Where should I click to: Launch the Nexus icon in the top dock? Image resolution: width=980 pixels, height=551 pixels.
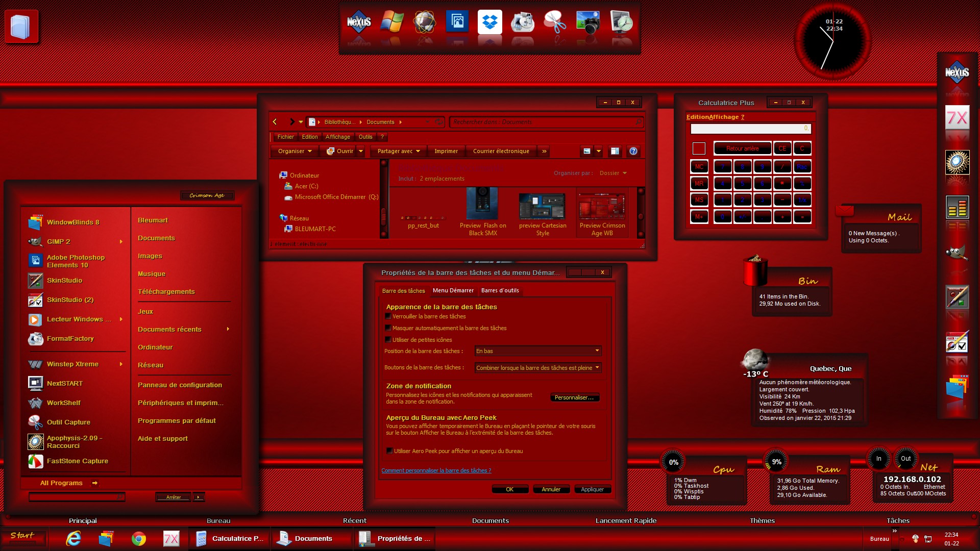coord(359,22)
